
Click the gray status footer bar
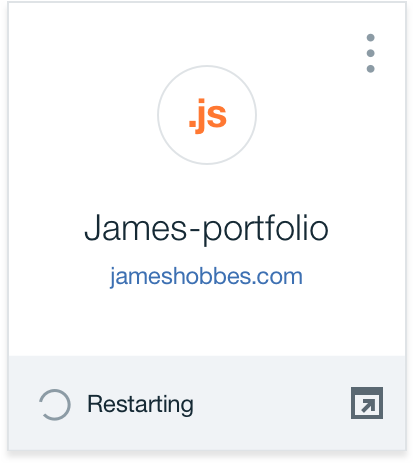point(207,403)
